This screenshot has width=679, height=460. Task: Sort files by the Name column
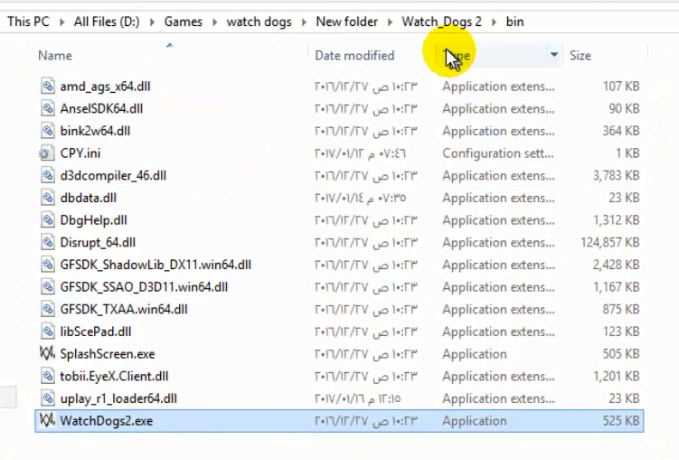tap(55, 55)
